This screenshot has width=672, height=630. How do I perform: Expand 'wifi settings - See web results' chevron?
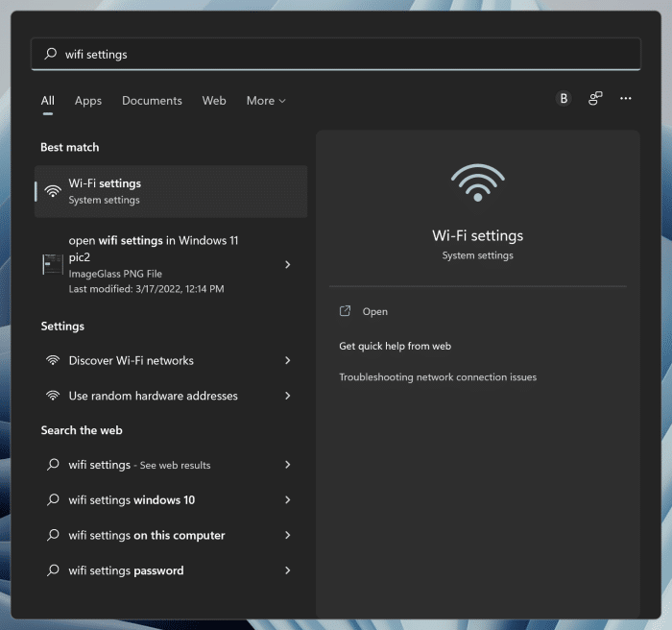(x=288, y=465)
